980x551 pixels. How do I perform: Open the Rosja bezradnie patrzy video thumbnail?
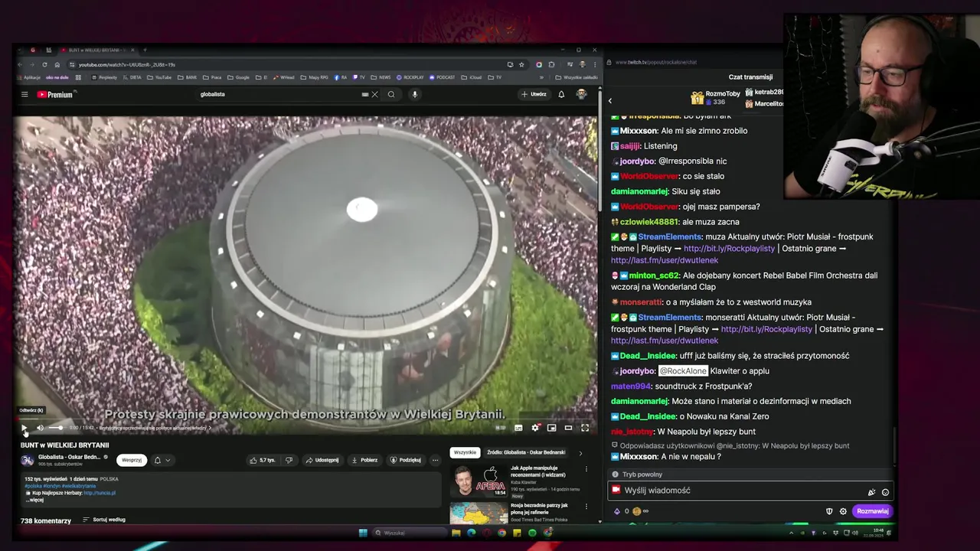pyautogui.click(x=479, y=513)
